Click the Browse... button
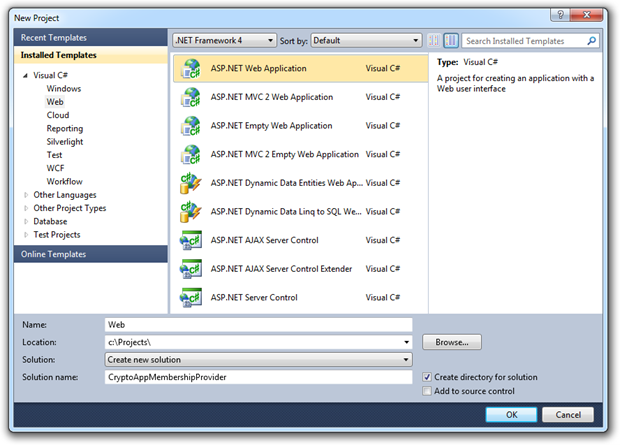 tap(452, 342)
